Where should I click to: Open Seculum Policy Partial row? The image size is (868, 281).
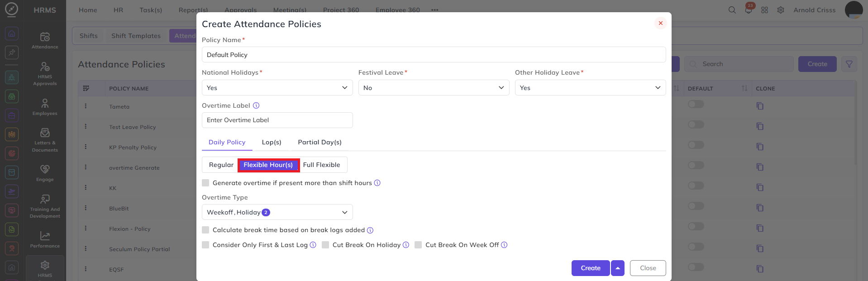click(x=139, y=249)
